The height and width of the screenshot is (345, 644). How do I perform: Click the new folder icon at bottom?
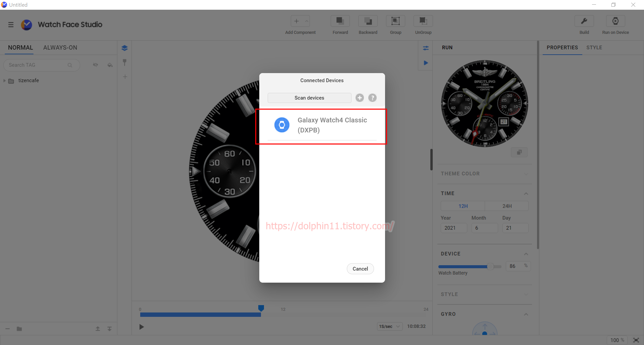pyautogui.click(x=19, y=329)
